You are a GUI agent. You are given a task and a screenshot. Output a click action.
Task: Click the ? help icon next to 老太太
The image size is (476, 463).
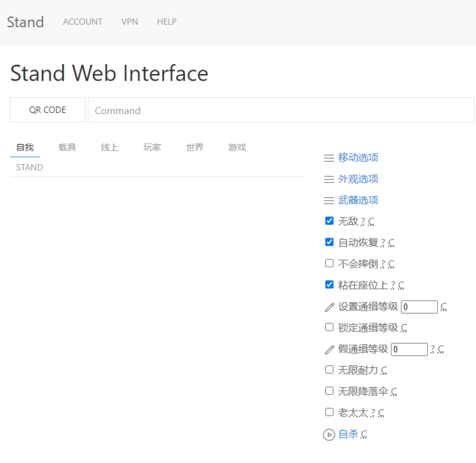click(373, 413)
